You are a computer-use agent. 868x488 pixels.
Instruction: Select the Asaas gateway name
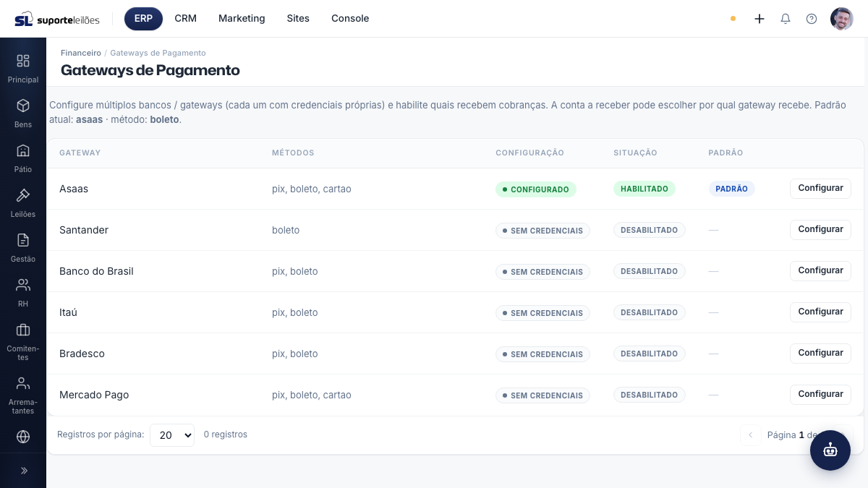74,189
